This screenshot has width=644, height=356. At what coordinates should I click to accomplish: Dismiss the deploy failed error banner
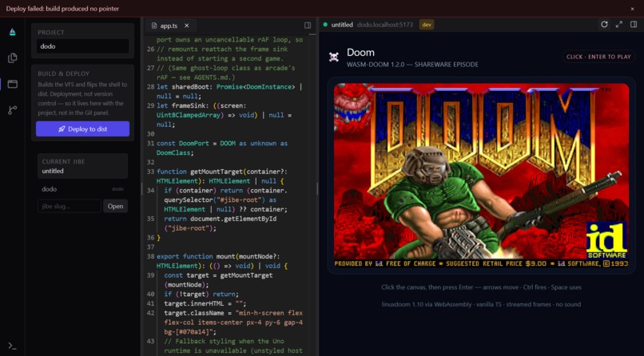[x=632, y=9]
